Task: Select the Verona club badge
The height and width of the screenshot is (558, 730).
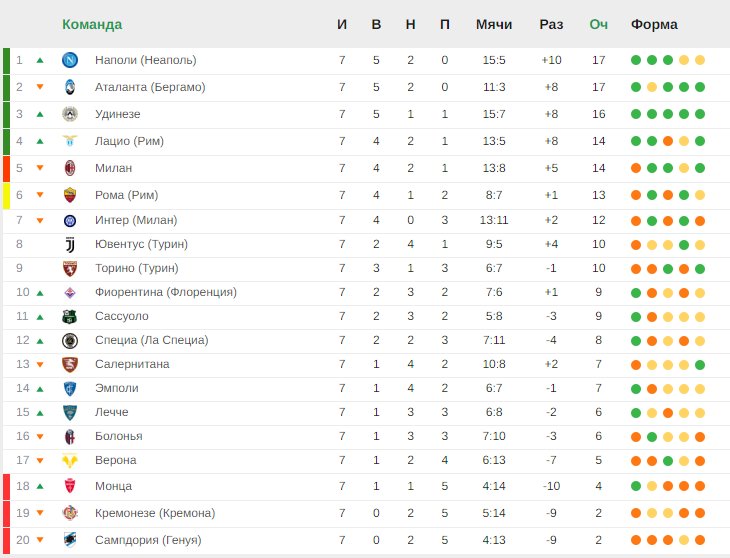Action: (70, 461)
